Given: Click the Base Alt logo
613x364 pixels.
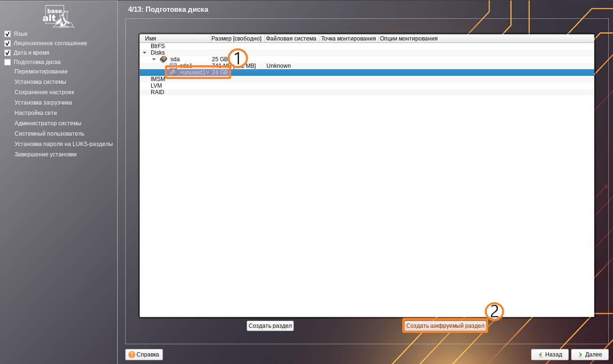Looking at the screenshot, I should pos(58,16).
